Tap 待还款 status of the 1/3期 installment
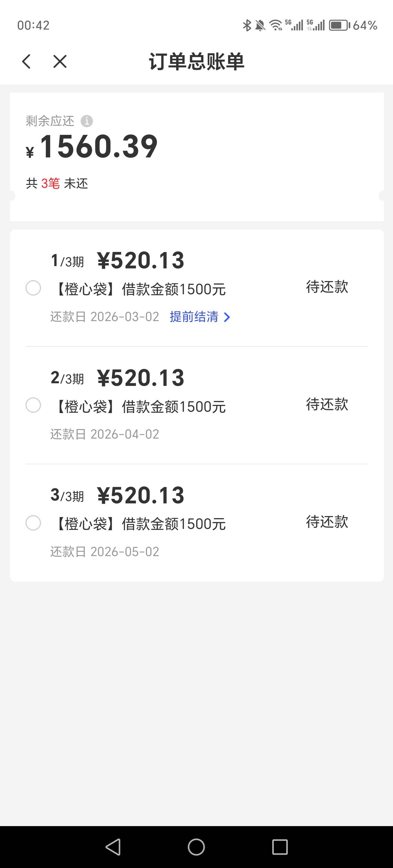The width and height of the screenshot is (393, 868). pos(327,287)
